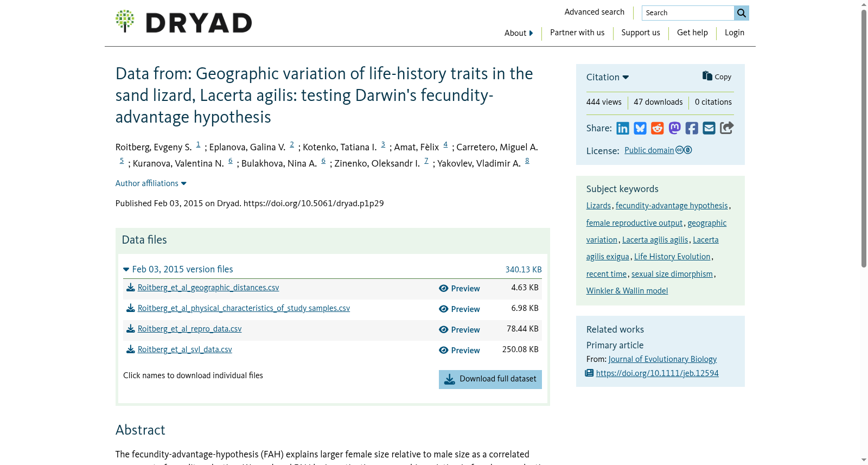
Task: Expand the Citation dropdown
Action: (x=608, y=77)
